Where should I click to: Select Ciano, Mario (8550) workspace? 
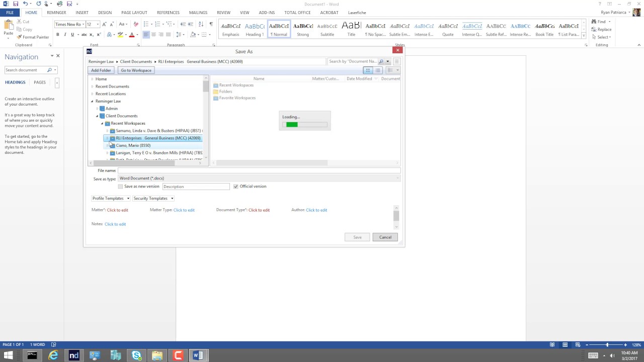(x=133, y=145)
